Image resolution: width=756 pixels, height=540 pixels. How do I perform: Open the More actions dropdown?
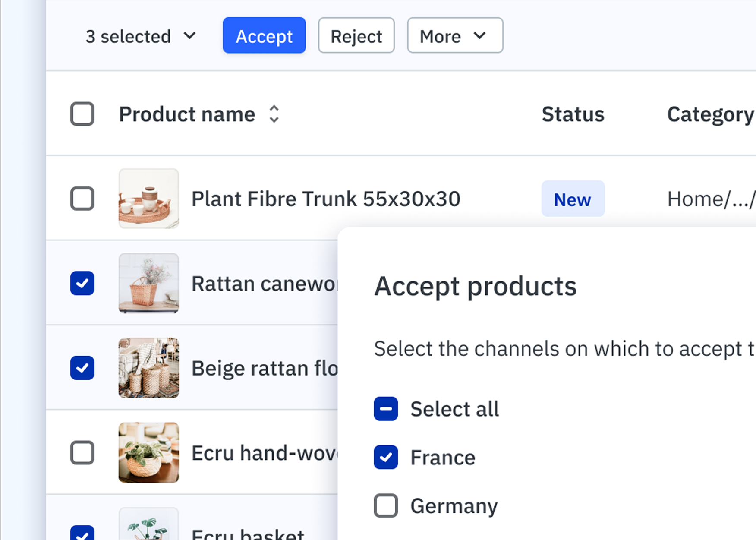[454, 36]
